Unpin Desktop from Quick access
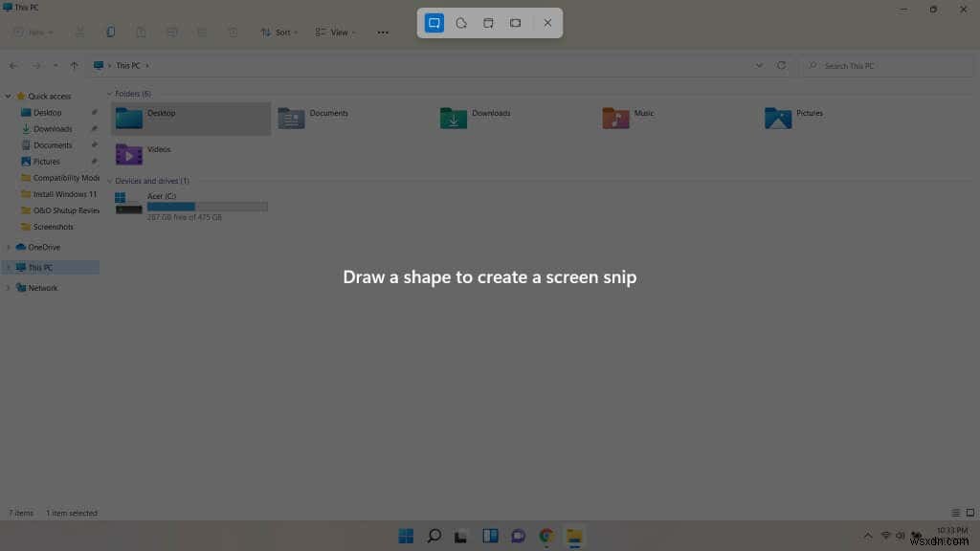The height and width of the screenshot is (551, 980). coord(93,112)
